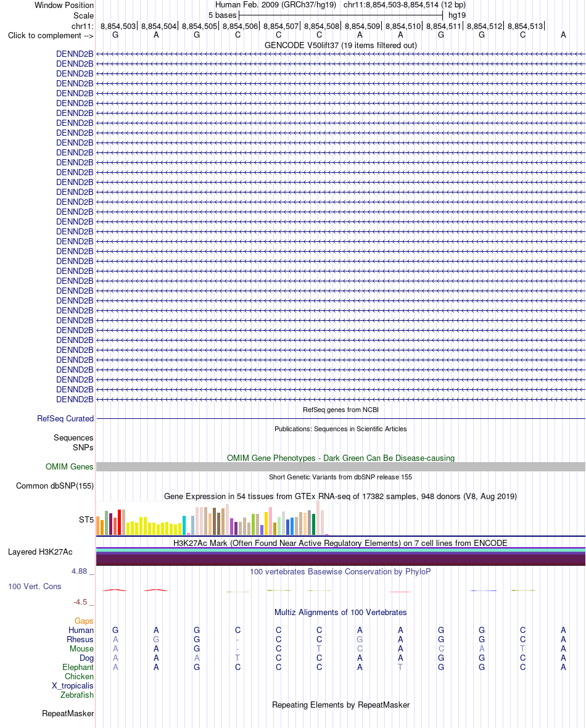Click the chr11:8,854,503-8,854,514 window position text
This screenshot has width=586, height=728.
[405, 5]
